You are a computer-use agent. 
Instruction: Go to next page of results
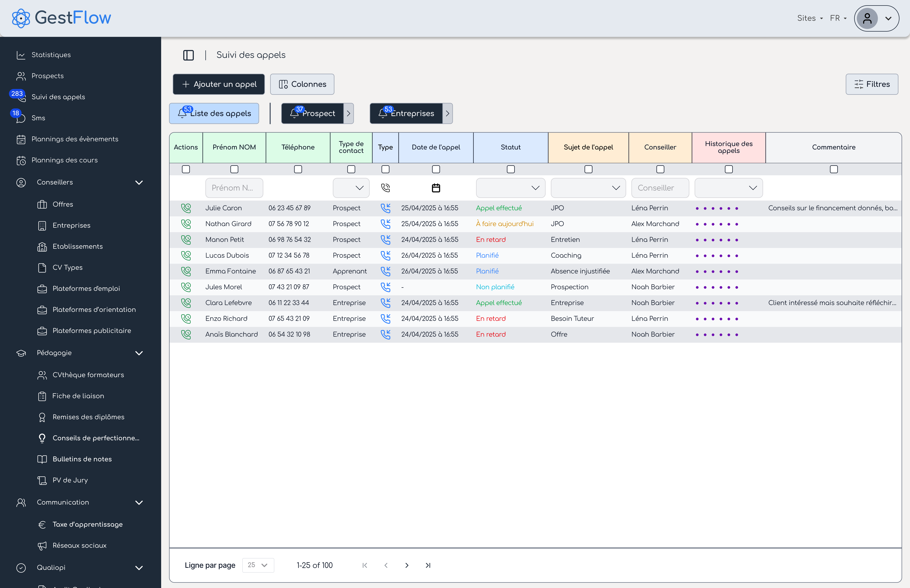coord(407,565)
